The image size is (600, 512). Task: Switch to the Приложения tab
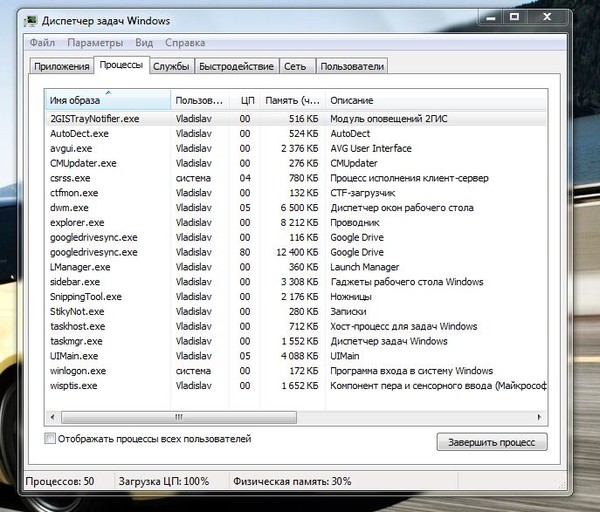pos(62,66)
